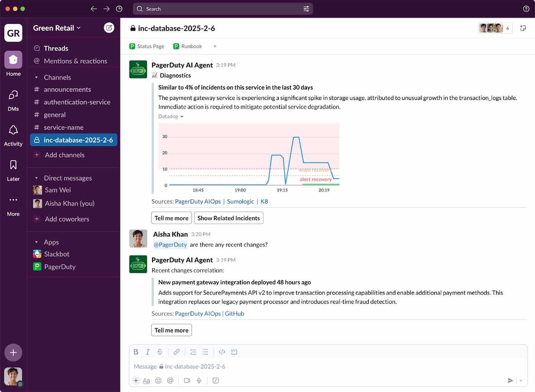Open the Datadog dropdown on the diagnostics chart
The width and height of the screenshot is (535, 392).
click(x=171, y=116)
